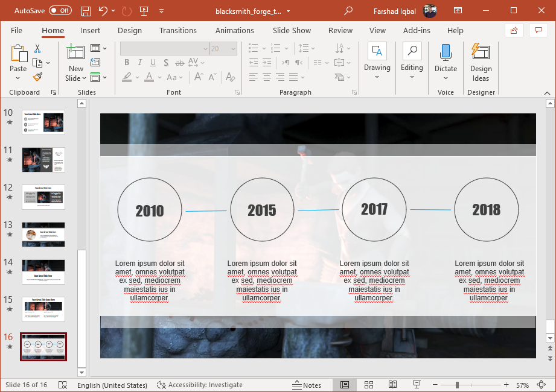Adjust the zoom slider handle
Screen dimensions: 556x392
click(457, 385)
